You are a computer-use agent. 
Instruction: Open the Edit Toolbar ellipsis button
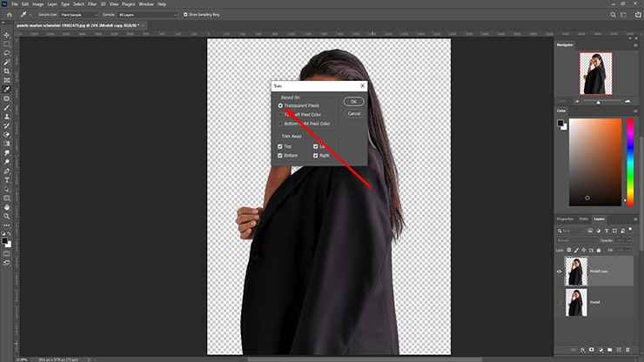click(7, 225)
